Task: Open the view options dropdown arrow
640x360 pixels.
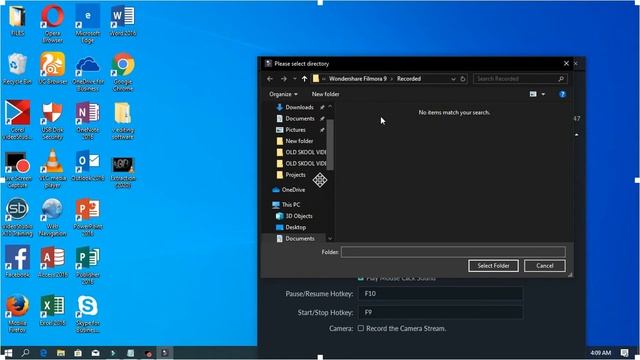Action: 543,94
